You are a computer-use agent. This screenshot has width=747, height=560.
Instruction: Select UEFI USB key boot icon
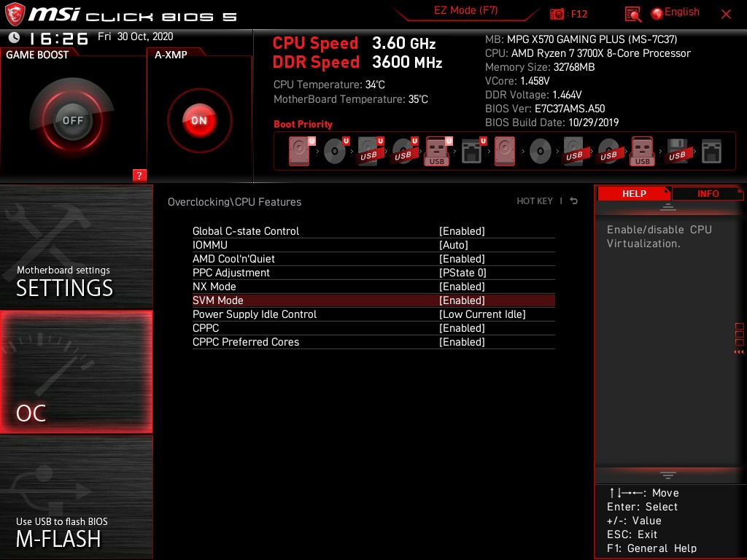click(x=438, y=152)
